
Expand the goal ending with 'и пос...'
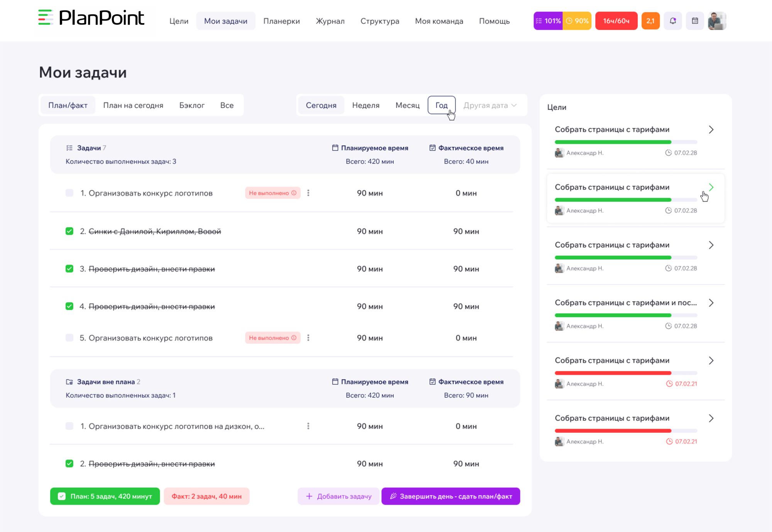coord(711,303)
